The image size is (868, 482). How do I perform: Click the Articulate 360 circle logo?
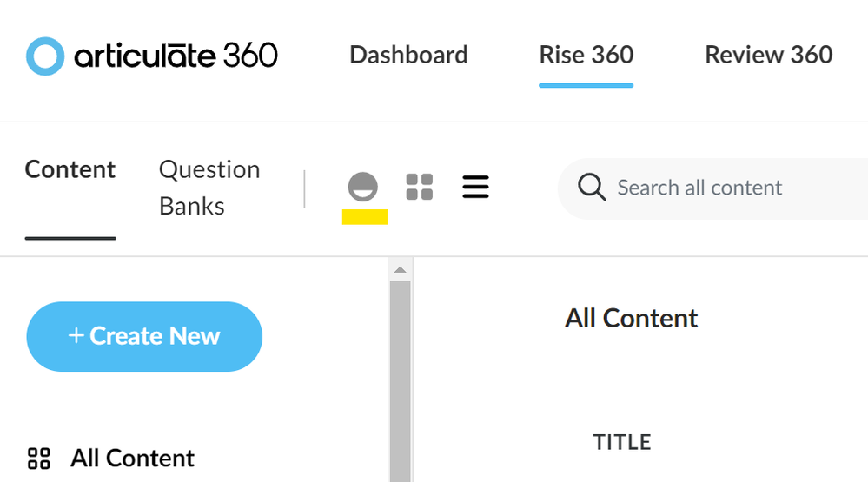(x=45, y=56)
